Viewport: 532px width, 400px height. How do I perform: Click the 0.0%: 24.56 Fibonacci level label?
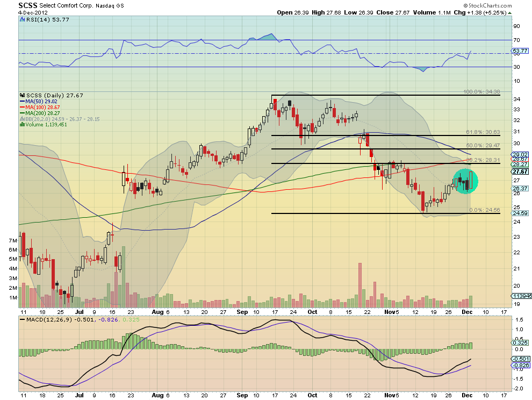(x=485, y=210)
